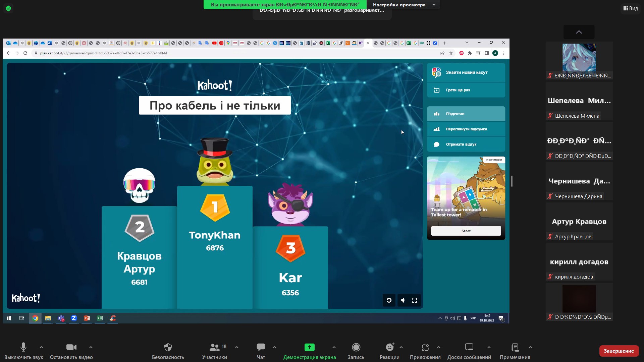The width and height of the screenshot is (644, 362).
Task: Open Реакции reactions icon
Action: pyautogui.click(x=389, y=347)
